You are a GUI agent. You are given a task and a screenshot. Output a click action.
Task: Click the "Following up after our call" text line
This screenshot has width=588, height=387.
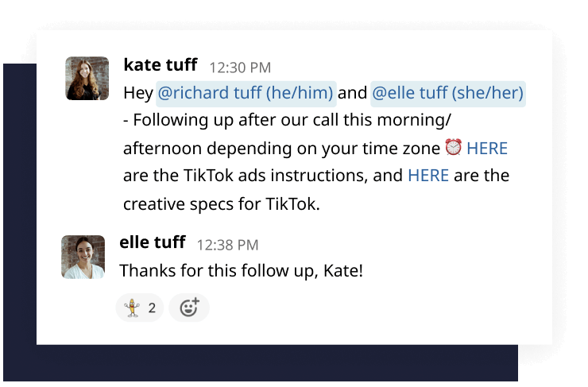[x=288, y=120]
